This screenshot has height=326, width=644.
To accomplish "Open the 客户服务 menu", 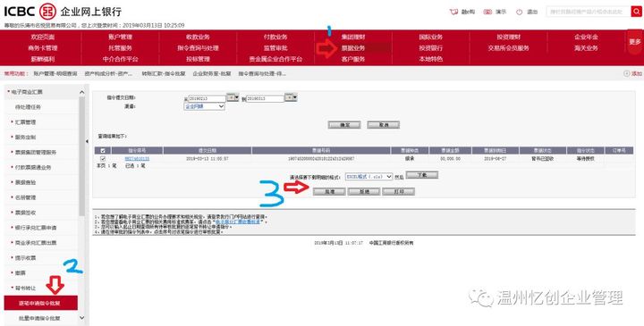I will click(353, 59).
